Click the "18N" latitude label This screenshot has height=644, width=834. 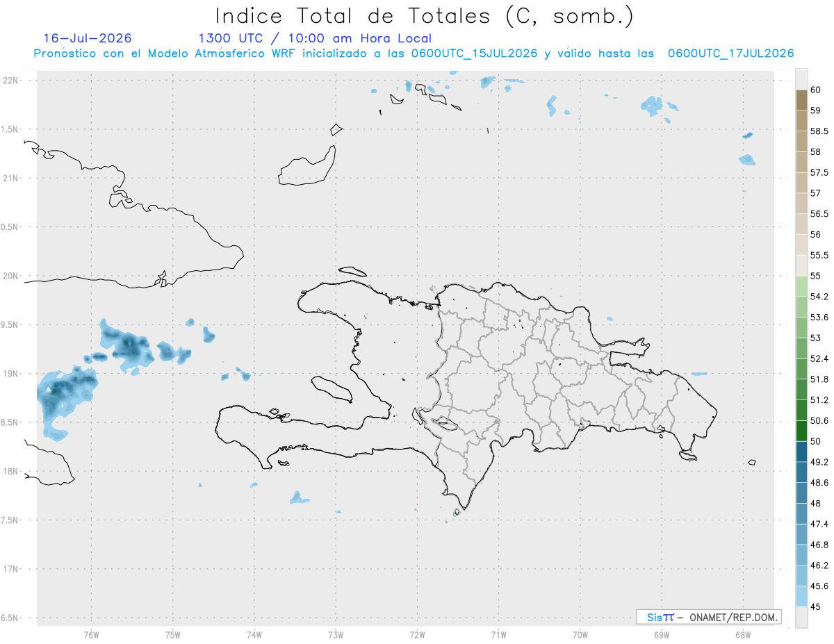point(10,472)
